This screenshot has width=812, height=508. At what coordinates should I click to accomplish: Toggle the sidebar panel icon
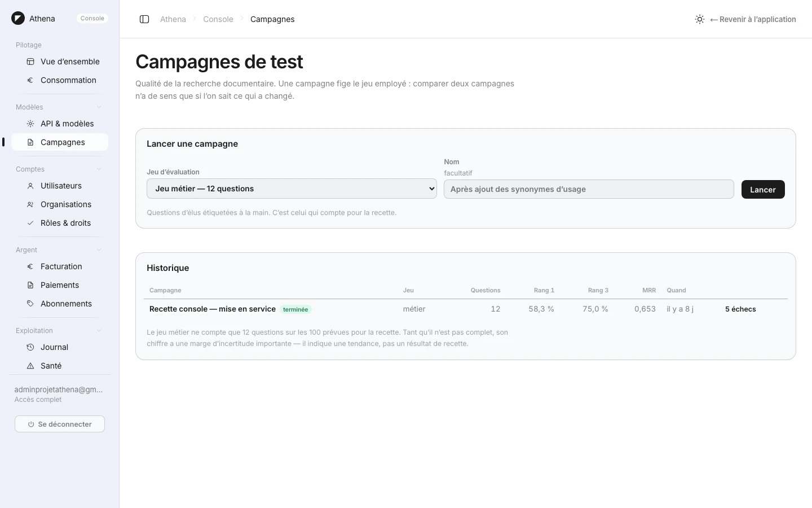tap(144, 19)
